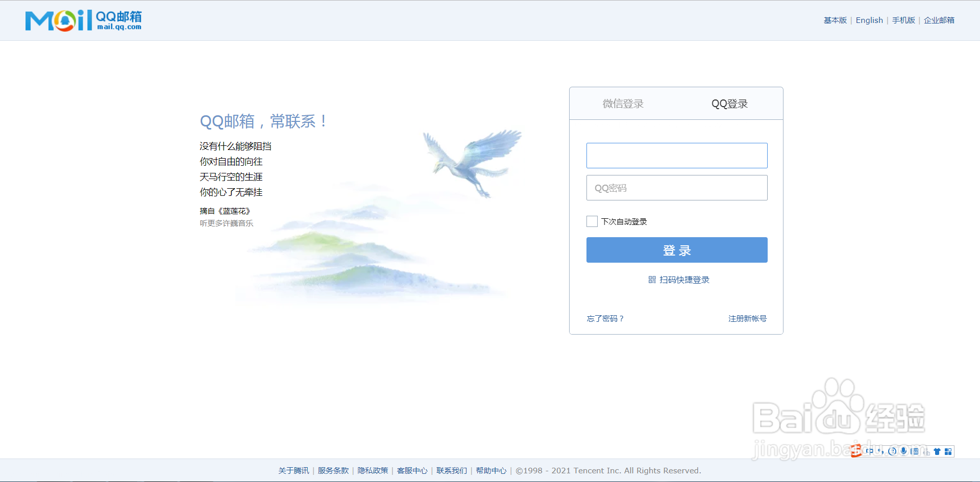Image resolution: width=980 pixels, height=482 pixels.
Task: Enable the 下次自动登录 checkbox
Action: click(x=592, y=221)
